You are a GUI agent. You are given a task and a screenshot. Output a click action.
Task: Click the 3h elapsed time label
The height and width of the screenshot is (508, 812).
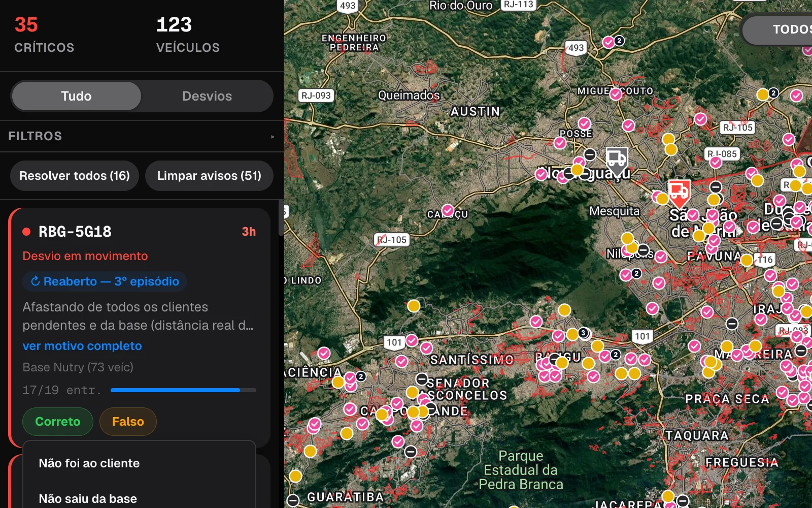pyautogui.click(x=249, y=232)
